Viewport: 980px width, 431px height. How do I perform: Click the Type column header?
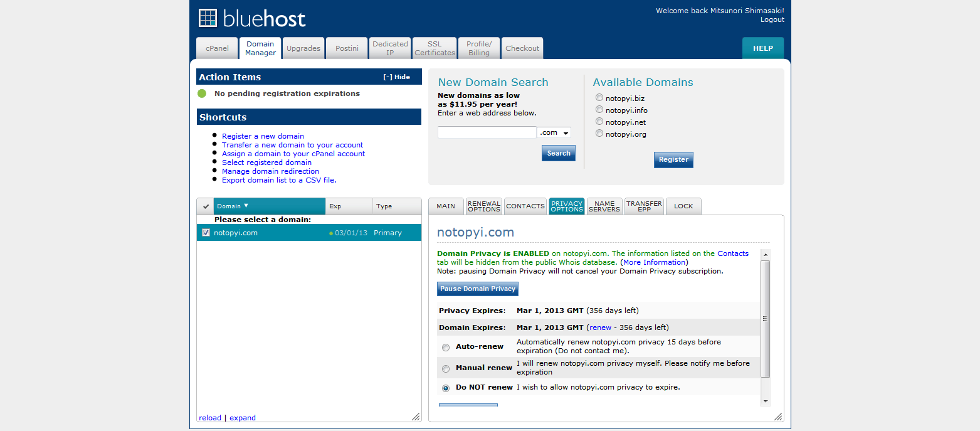point(397,206)
